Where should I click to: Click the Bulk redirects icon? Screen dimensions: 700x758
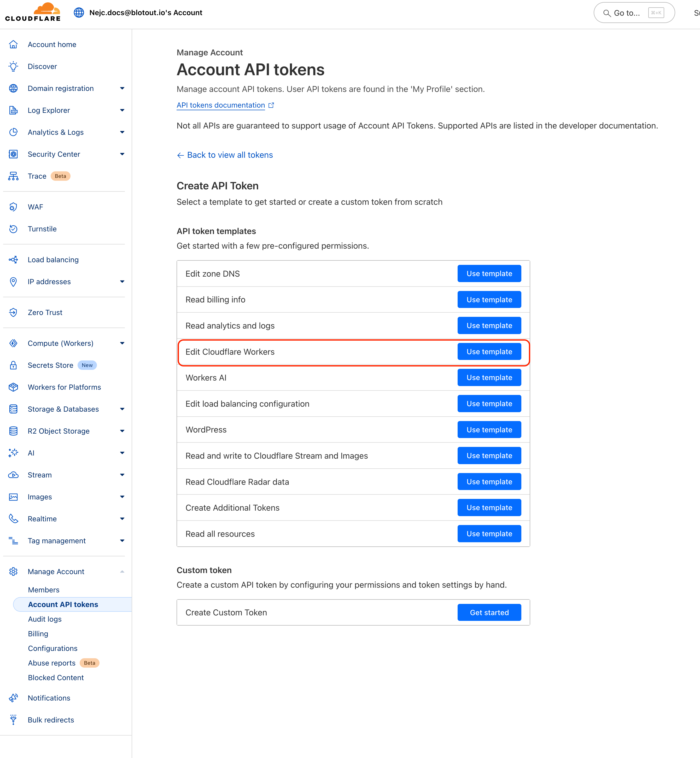pyautogui.click(x=13, y=720)
